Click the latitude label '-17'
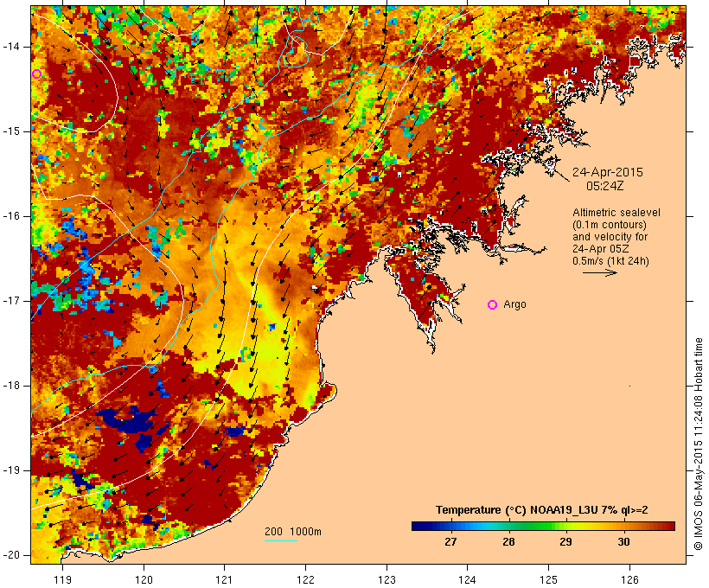The width and height of the screenshot is (709, 588). click(x=10, y=301)
